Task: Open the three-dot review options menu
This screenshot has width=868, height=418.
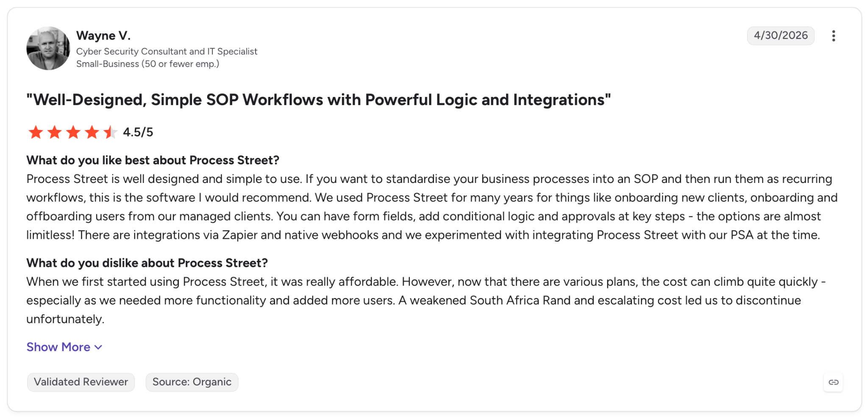Action: 833,36
